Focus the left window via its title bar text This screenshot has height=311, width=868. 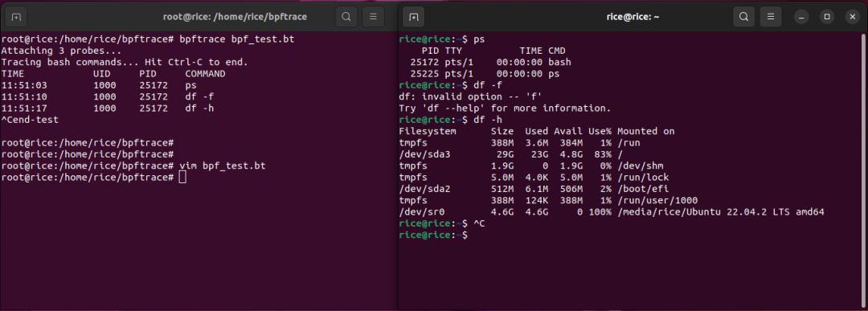235,17
